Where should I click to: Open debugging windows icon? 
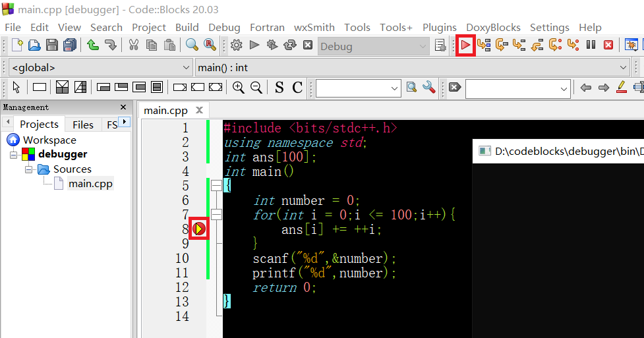click(631, 45)
